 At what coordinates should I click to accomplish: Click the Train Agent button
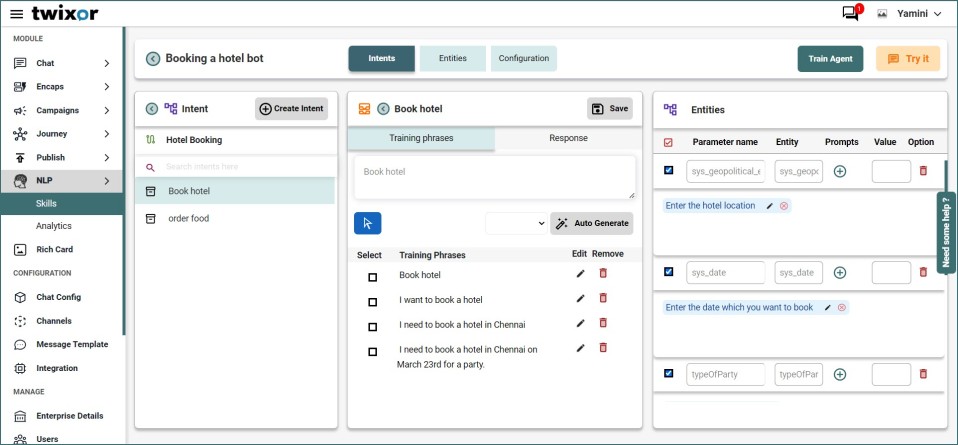click(x=829, y=59)
